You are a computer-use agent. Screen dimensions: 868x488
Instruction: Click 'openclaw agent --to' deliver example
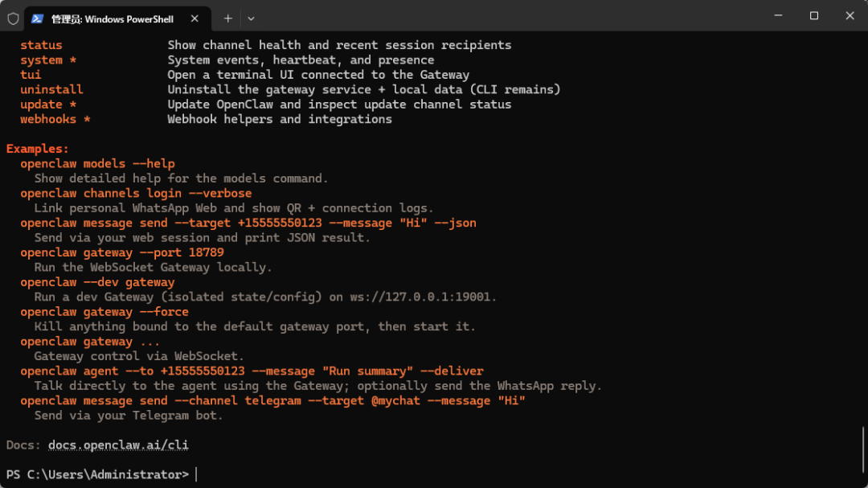pyautogui.click(x=252, y=371)
